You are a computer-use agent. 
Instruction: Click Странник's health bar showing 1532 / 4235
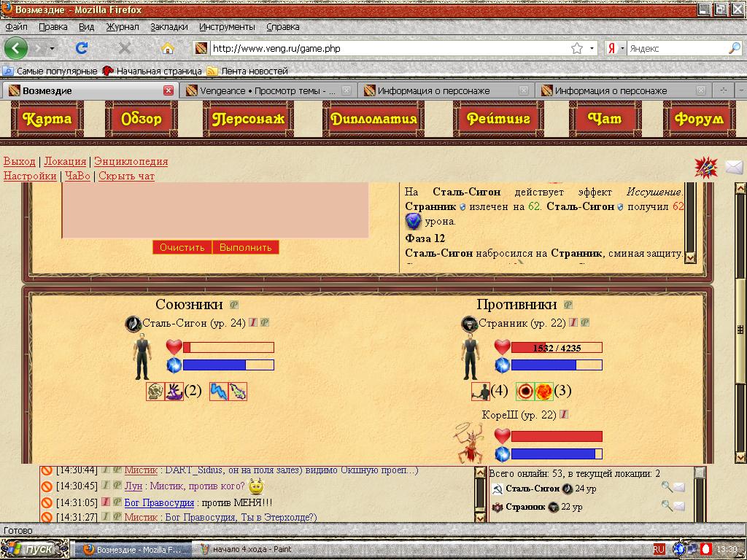557,348
